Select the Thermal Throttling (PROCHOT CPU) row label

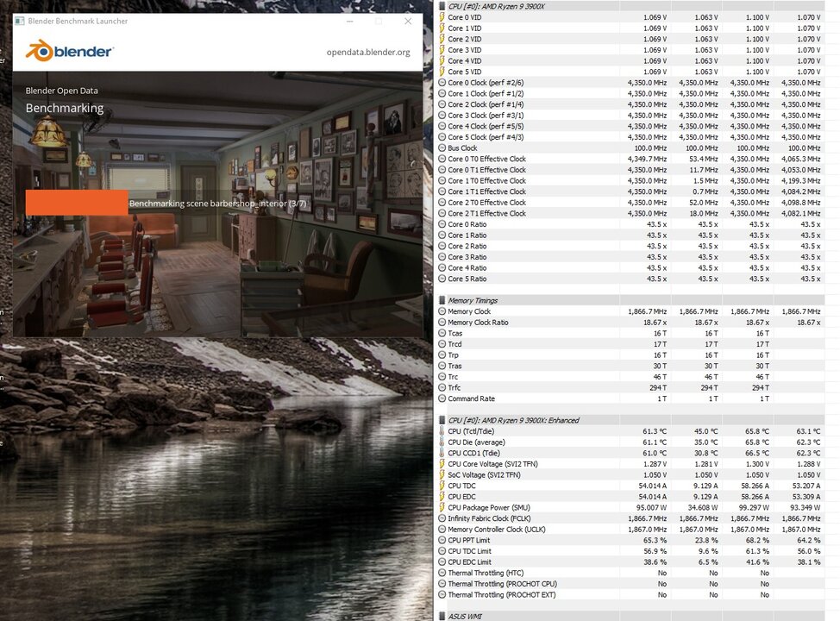[503, 584]
